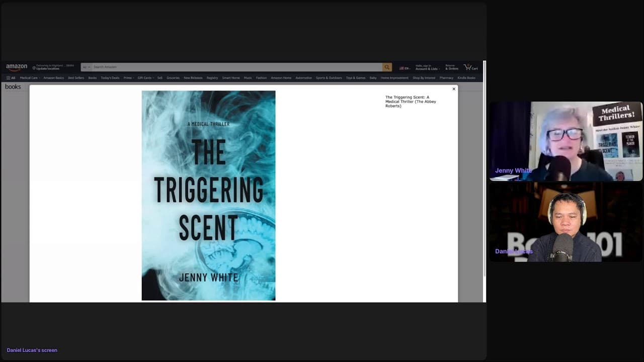The image size is (644, 362).
Task: Select Jenny White's video tile
Action: point(566,141)
